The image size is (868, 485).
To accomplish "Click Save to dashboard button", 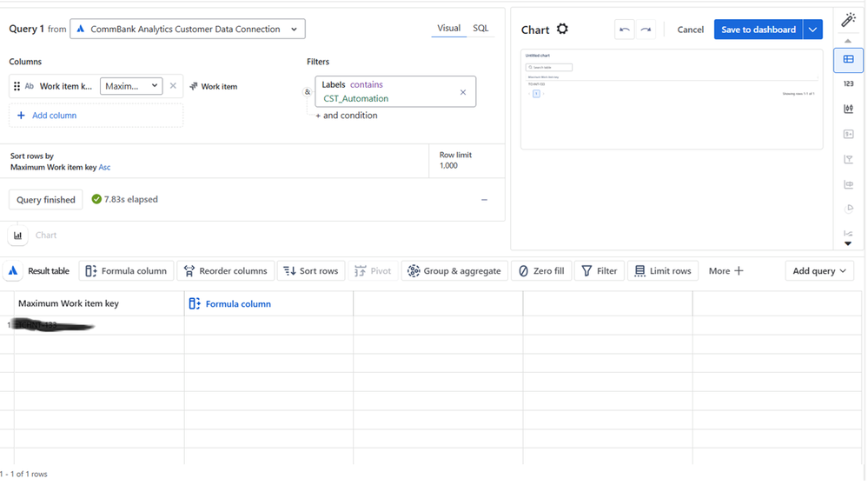I will [x=759, y=30].
